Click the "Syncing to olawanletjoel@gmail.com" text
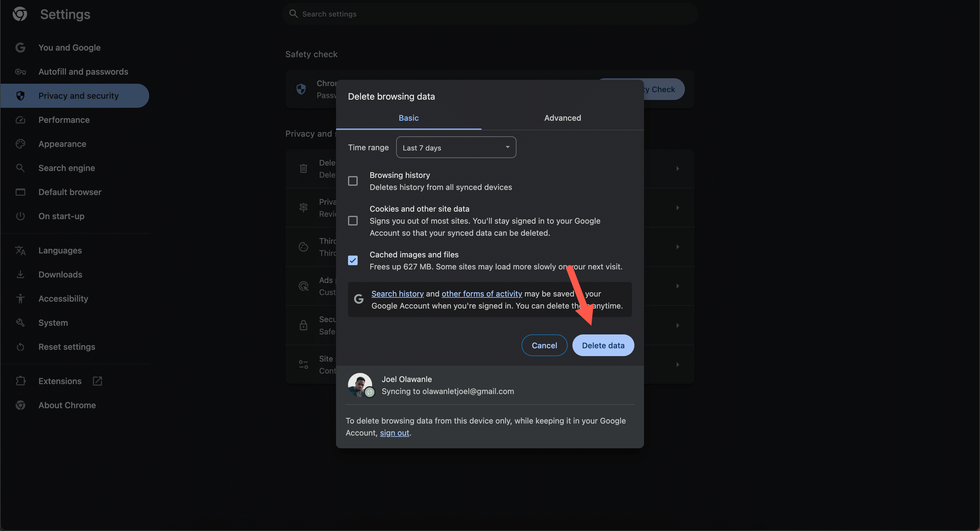 coord(447,391)
